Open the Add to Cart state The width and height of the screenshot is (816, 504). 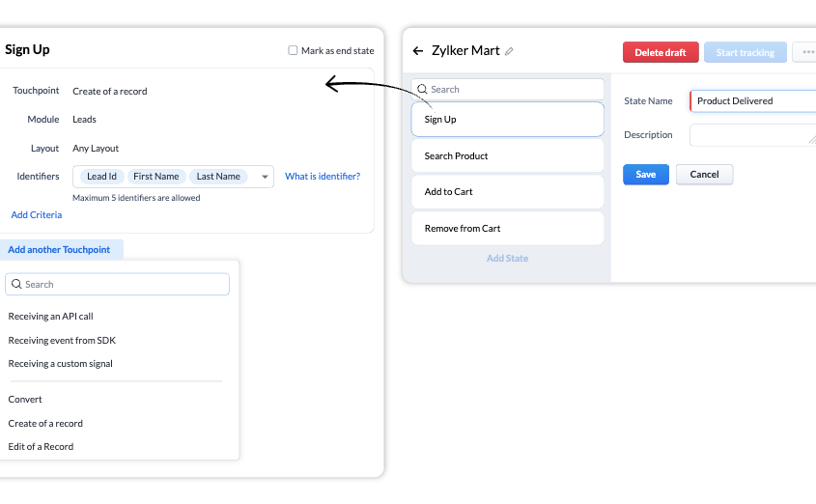tap(507, 192)
